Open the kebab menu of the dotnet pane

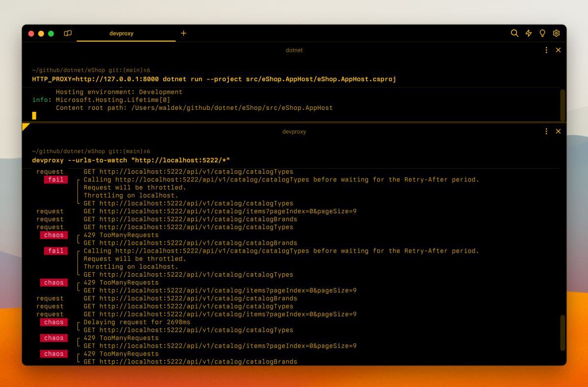pyautogui.click(x=546, y=50)
